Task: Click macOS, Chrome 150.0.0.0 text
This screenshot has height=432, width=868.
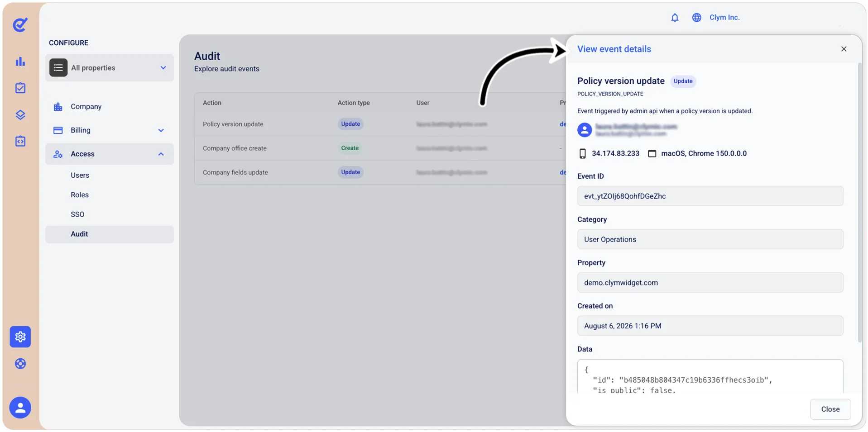Action: click(704, 153)
